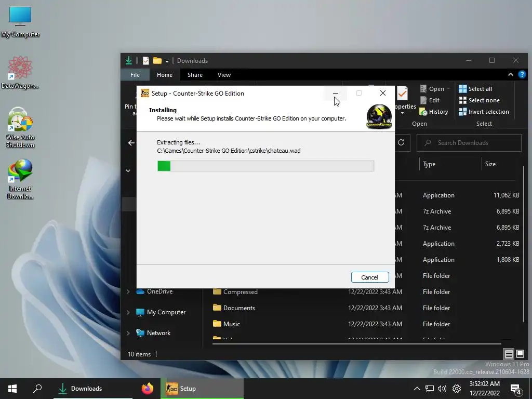Switch to the Home ribbon tab
The height and width of the screenshot is (399, 532).
click(165, 75)
